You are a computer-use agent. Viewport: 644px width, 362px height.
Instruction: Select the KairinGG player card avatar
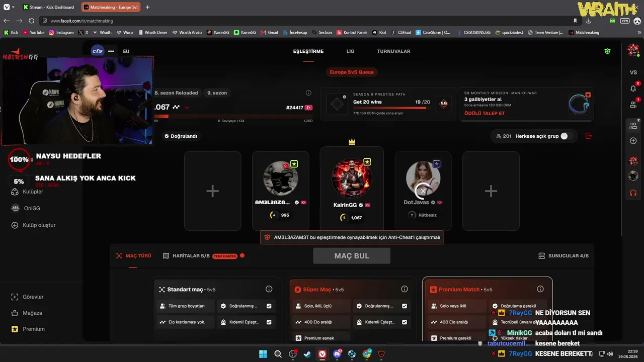pyautogui.click(x=352, y=178)
